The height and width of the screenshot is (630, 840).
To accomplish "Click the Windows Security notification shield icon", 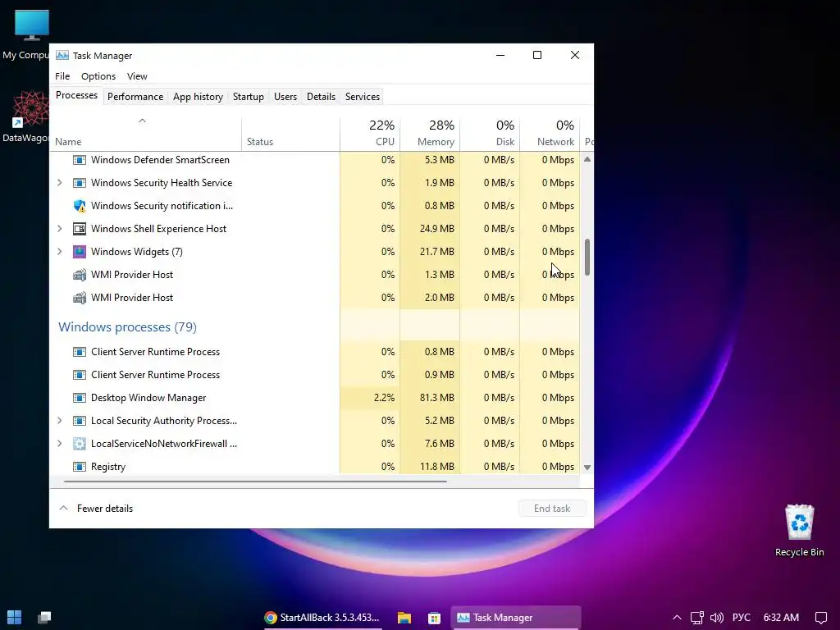I will coord(80,206).
